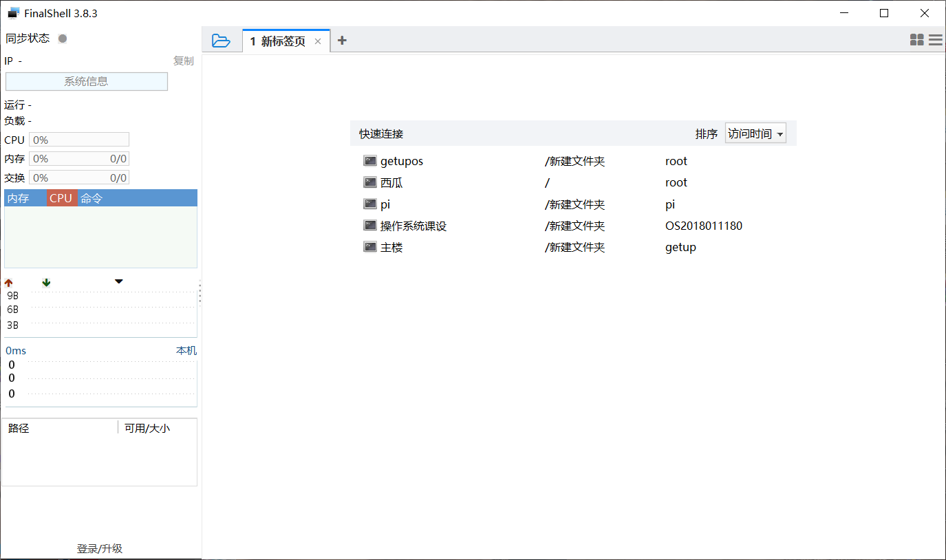Open the 访问时间 sort dropdown
Screen dimensions: 946x560
coord(755,133)
